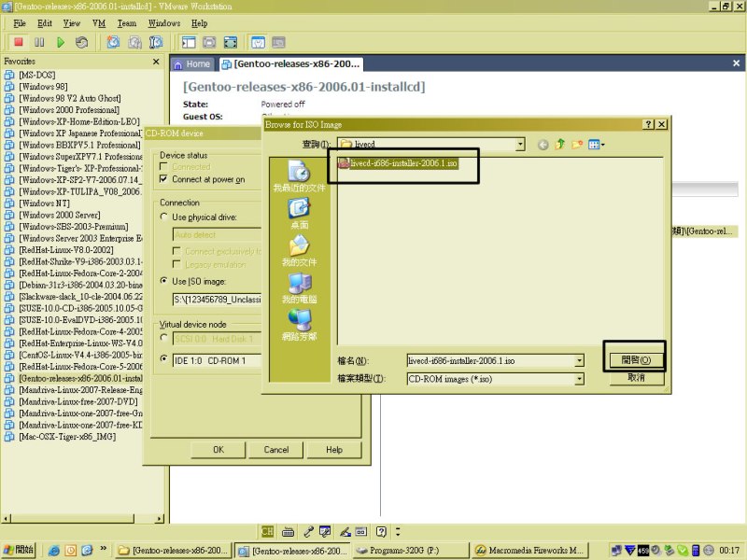747x560 pixels.
Task: Expand the file name combo box dropdown
Action: 579,361
